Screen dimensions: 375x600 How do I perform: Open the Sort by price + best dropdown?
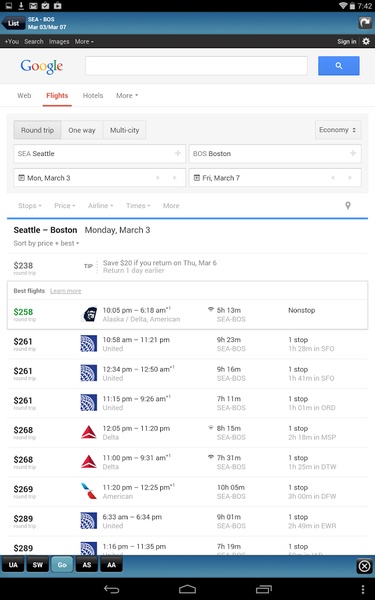coord(46,243)
